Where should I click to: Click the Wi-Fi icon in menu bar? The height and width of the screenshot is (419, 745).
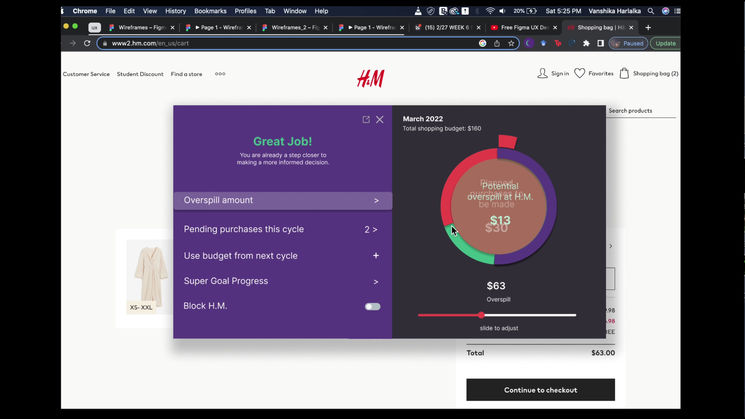coord(490,11)
